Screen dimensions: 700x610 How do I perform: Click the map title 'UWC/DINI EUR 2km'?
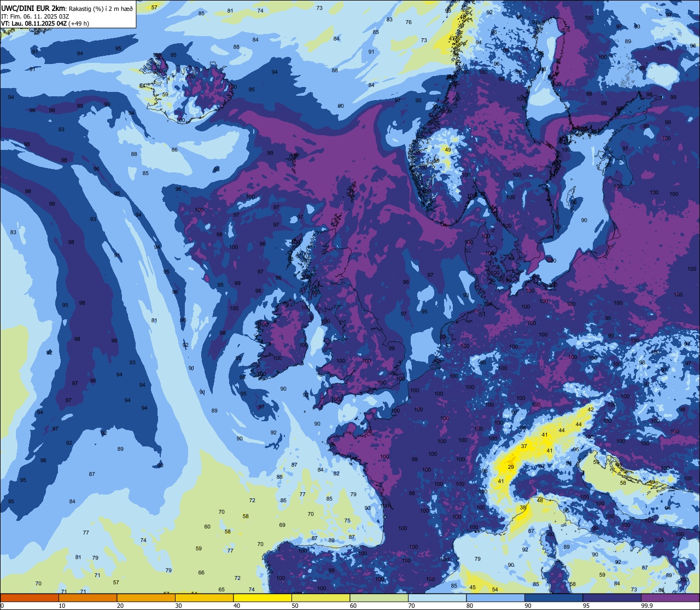pyautogui.click(x=33, y=8)
